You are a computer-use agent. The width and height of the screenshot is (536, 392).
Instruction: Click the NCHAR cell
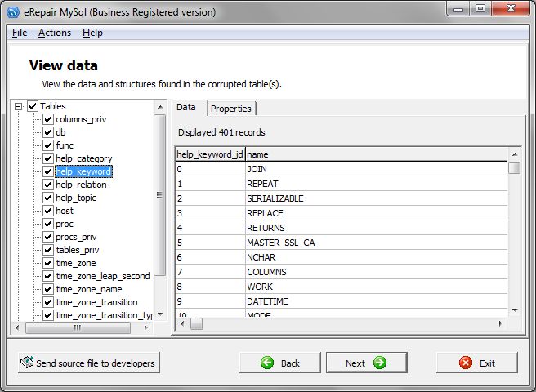click(x=377, y=257)
